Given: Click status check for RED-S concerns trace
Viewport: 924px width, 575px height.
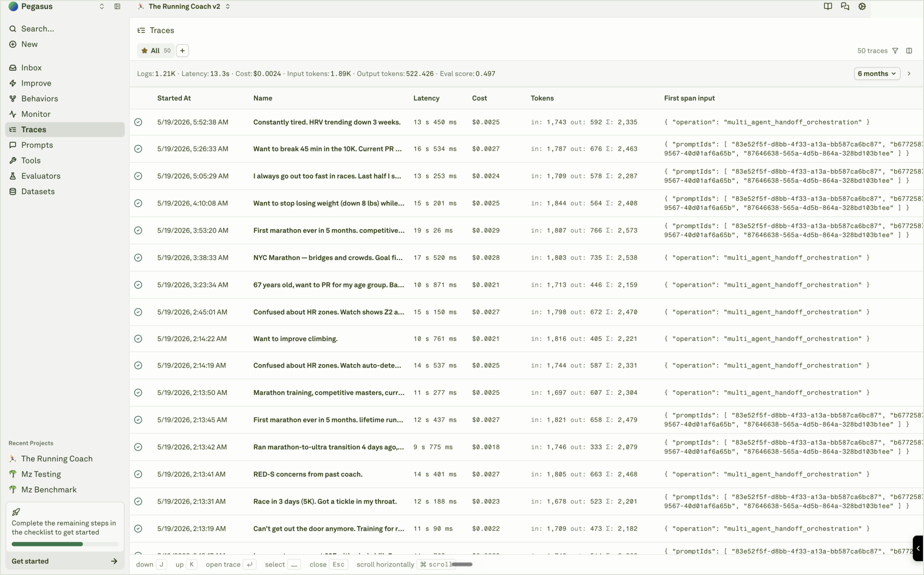Looking at the screenshot, I should [x=138, y=474].
